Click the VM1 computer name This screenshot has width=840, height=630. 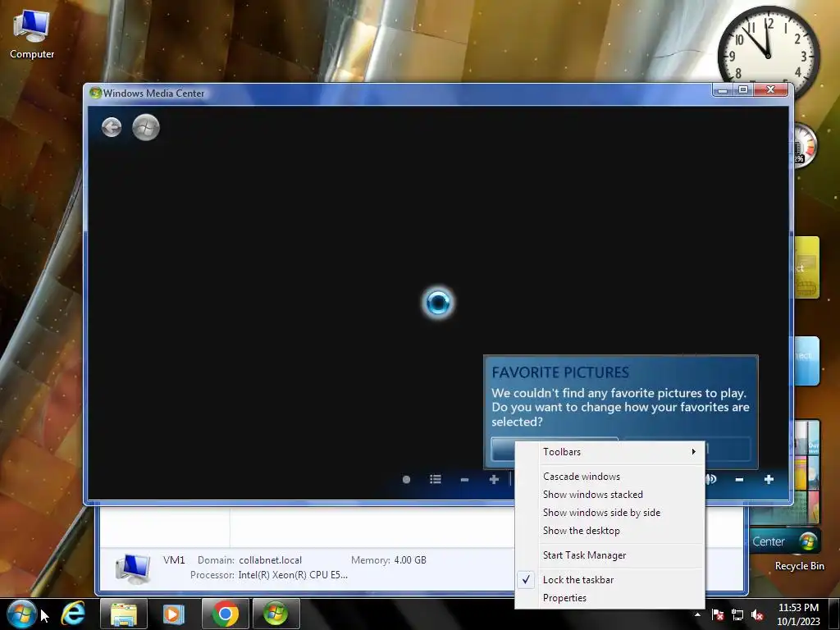[174, 560]
